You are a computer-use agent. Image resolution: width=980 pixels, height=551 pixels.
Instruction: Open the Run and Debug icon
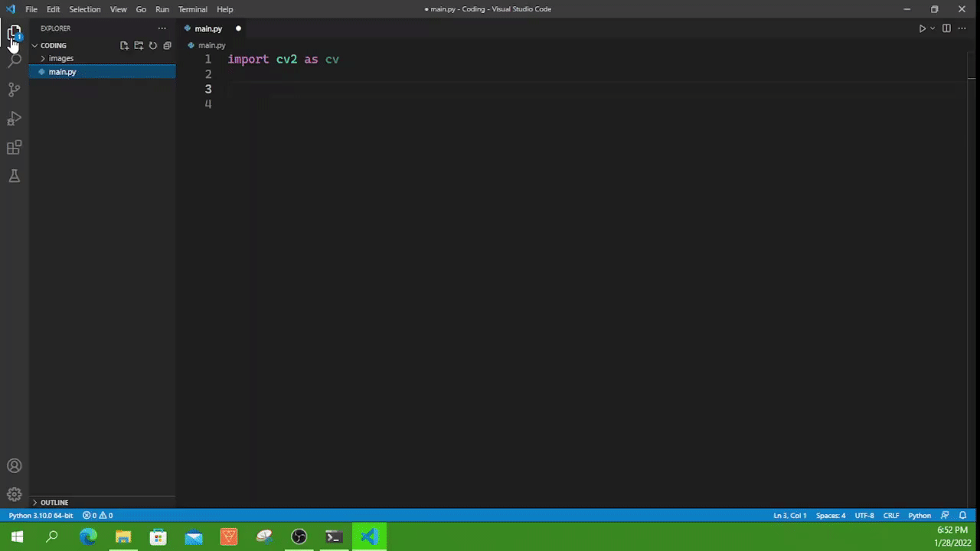pos(14,119)
